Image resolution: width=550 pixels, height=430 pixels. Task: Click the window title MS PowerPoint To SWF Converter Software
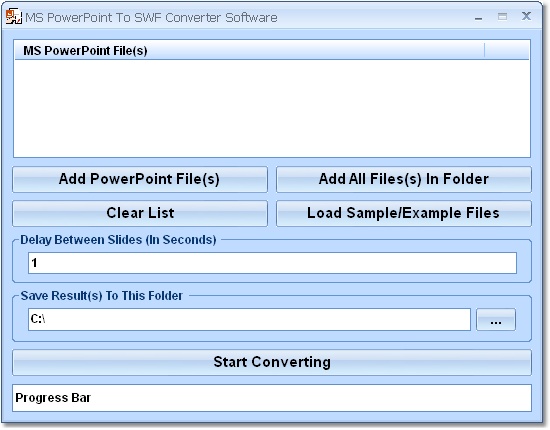pos(151,18)
